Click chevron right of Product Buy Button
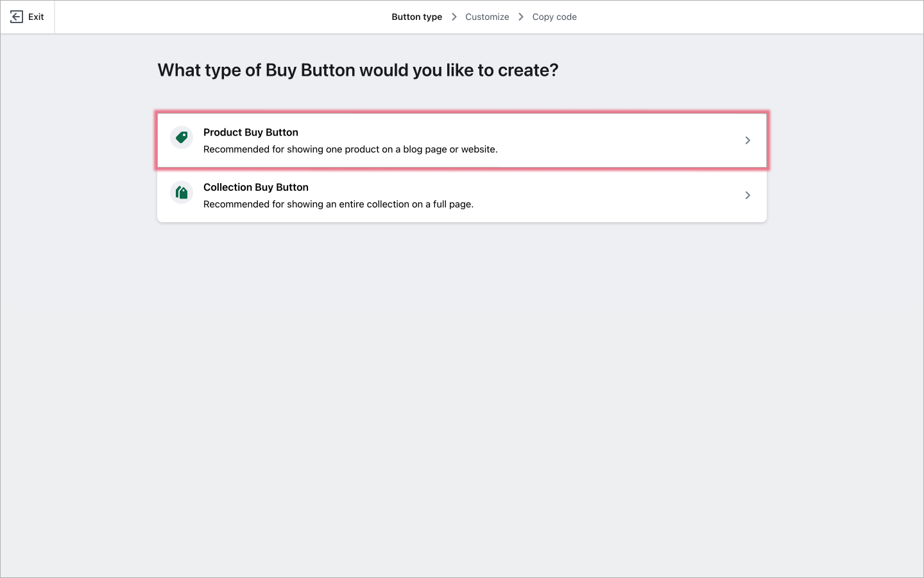This screenshot has height=578, width=924. (x=748, y=140)
